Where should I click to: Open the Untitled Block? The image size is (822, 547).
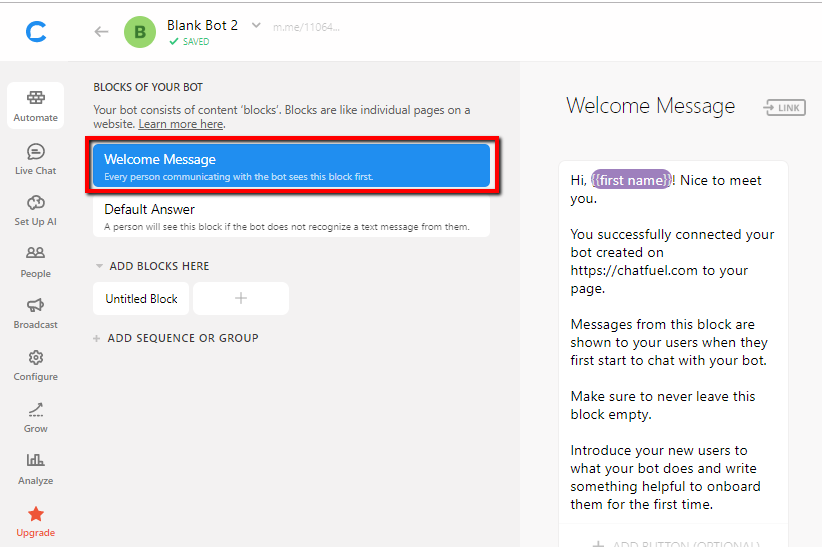(141, 299)
